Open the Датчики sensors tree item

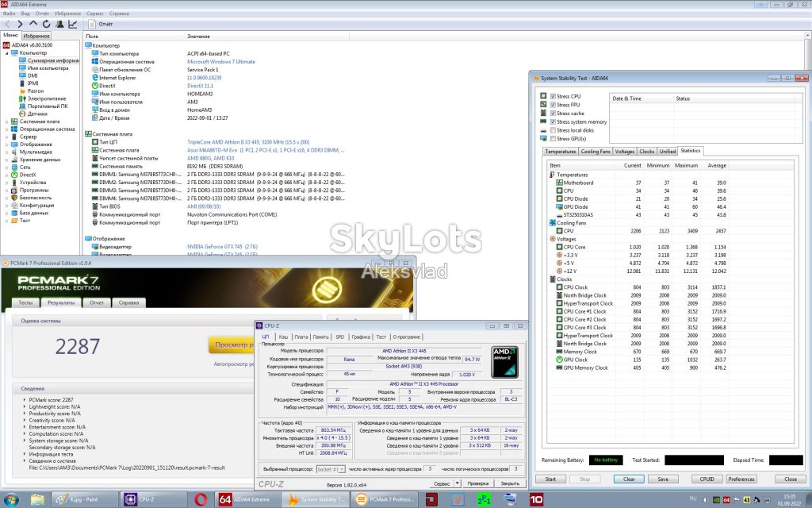33,114
